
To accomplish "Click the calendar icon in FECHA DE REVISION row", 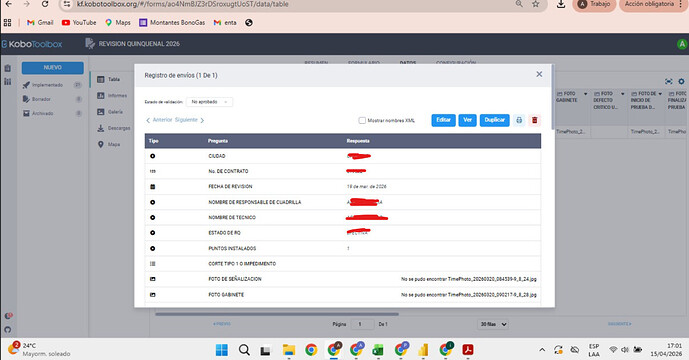I will (152, 187).
